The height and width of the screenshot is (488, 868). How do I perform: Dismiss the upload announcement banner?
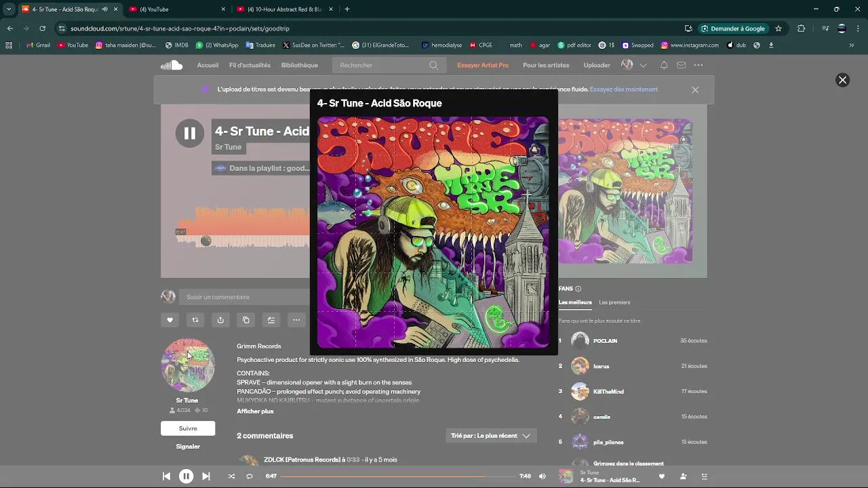(695, 89)
